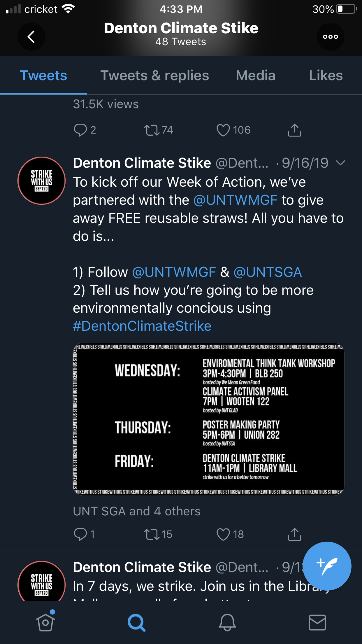This screenshot has width=362, height=644.
Task: Like the 9/16/19 reusable straws tweet
Action: click(x=223, y=534)
